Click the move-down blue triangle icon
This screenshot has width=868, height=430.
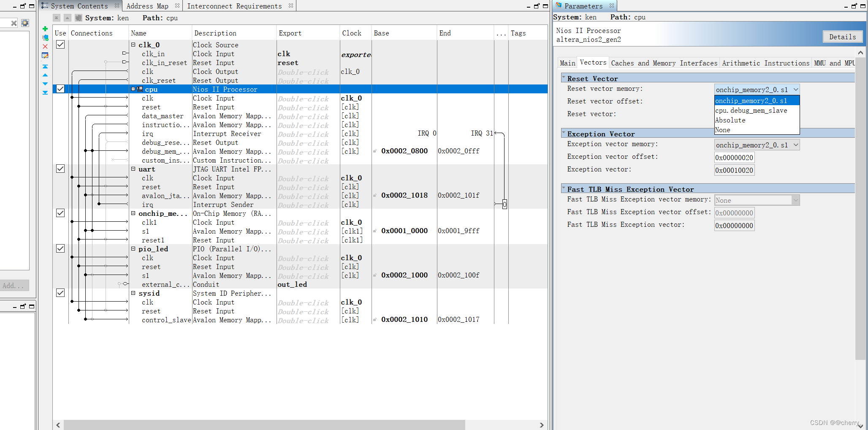[x=45, y=84]
